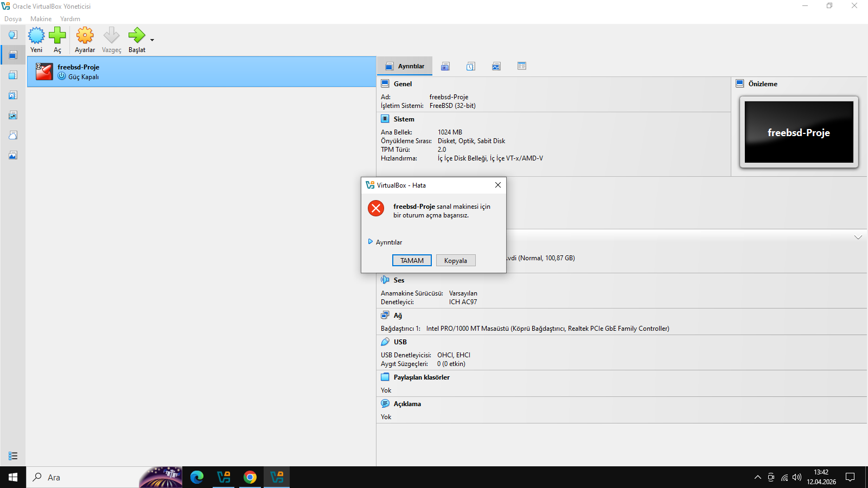Show hidden system tray icons
Viewport: 868px width, 488px height.
point(758,477)
